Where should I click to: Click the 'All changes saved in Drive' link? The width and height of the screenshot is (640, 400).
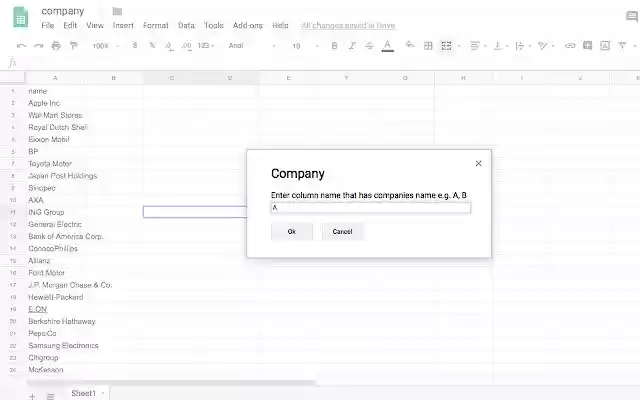(x=348, y=25)
